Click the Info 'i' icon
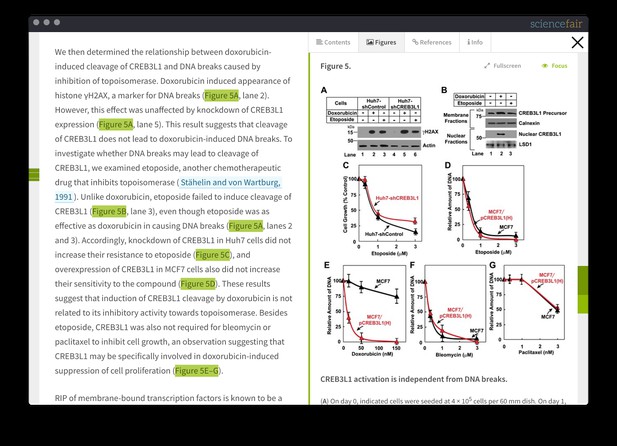The height and width of the screenshot is (446, 617). point(468,42)
